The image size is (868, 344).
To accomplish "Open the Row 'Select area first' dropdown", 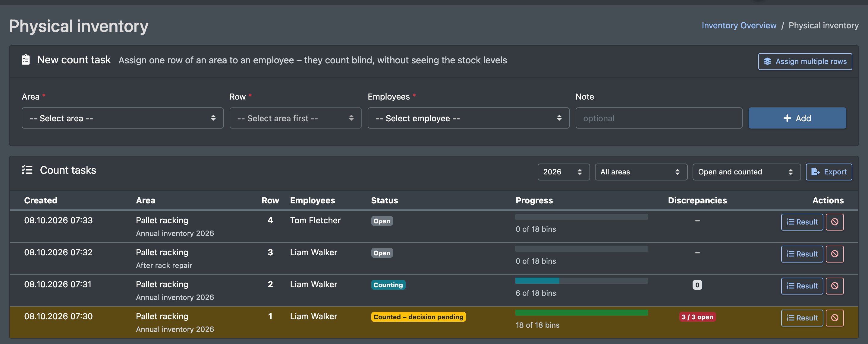I will tap(295, 118).
